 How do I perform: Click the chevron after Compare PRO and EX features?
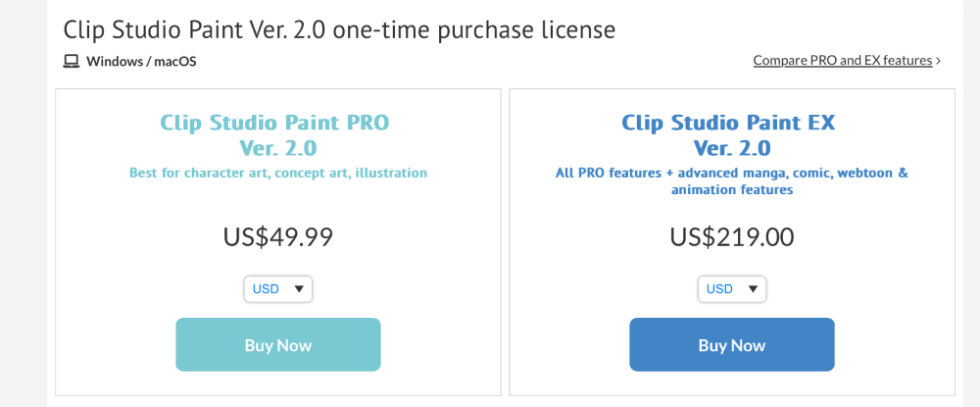pos(938,61)
